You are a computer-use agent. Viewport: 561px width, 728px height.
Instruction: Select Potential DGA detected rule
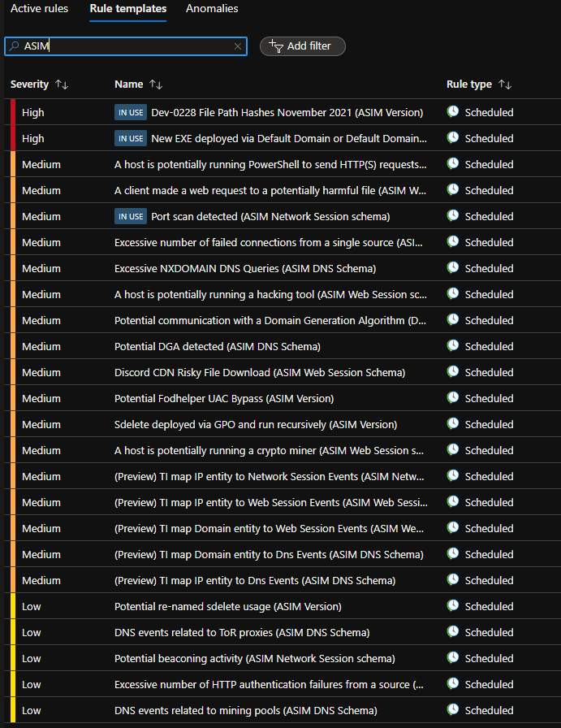[217, 346]
